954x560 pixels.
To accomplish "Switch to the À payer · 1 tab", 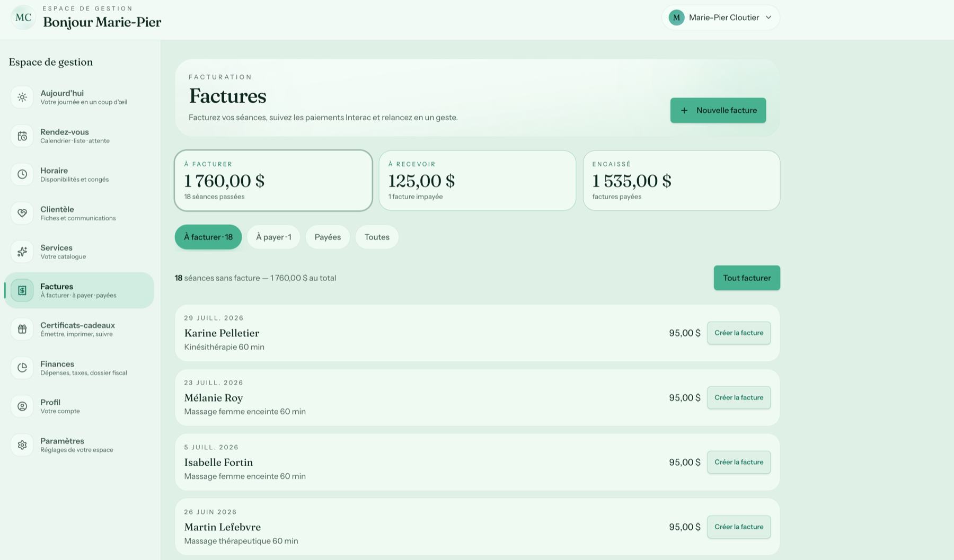I will coord(273,237).
